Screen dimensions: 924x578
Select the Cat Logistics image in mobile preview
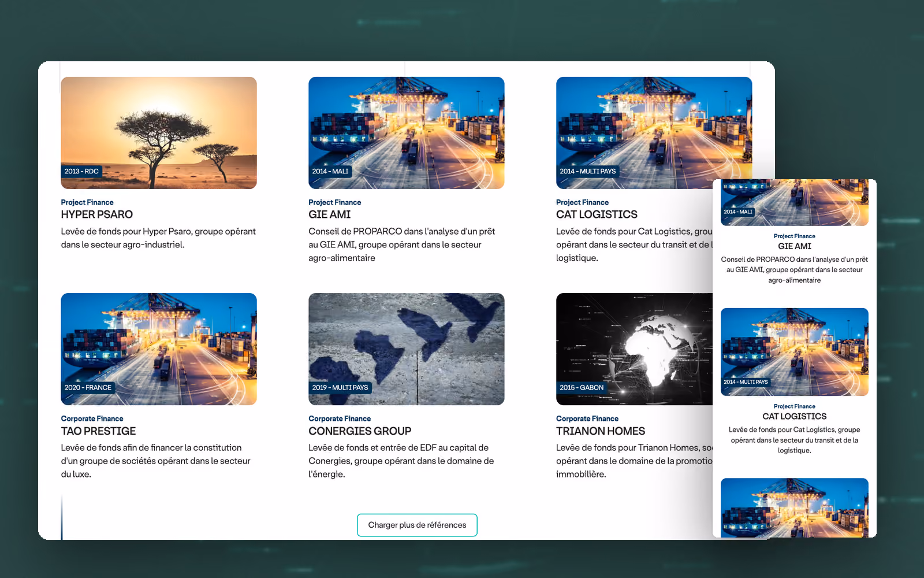(x=795, y=352)
